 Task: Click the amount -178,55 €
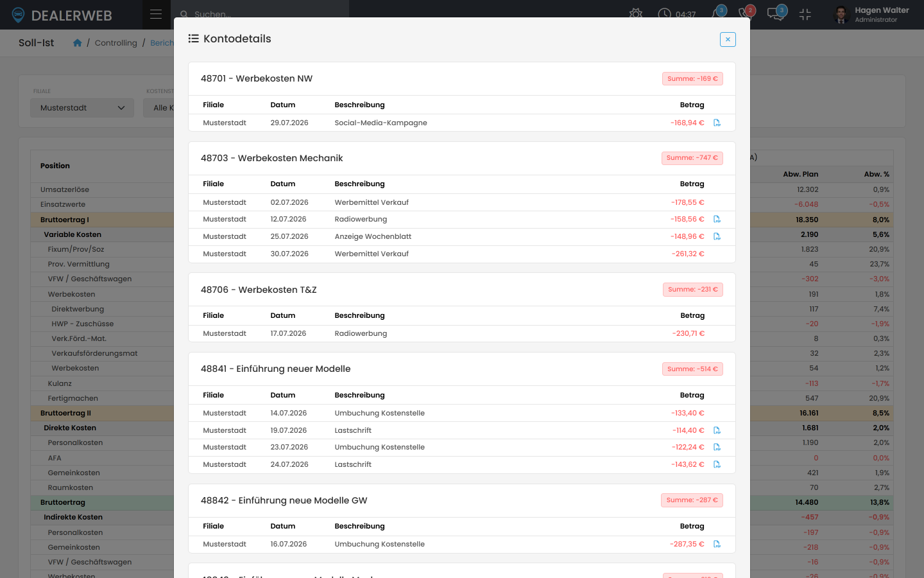click(688, 202)
